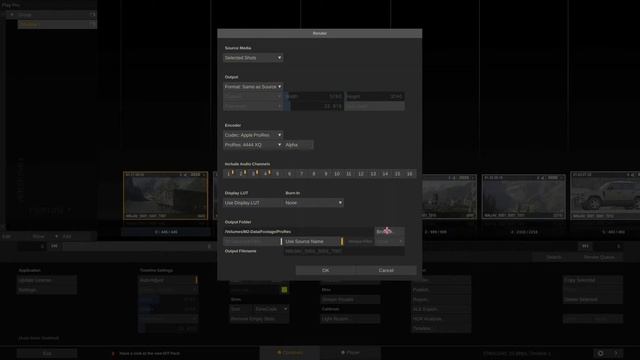Click the Output Filename field

(x=344, y=251)
